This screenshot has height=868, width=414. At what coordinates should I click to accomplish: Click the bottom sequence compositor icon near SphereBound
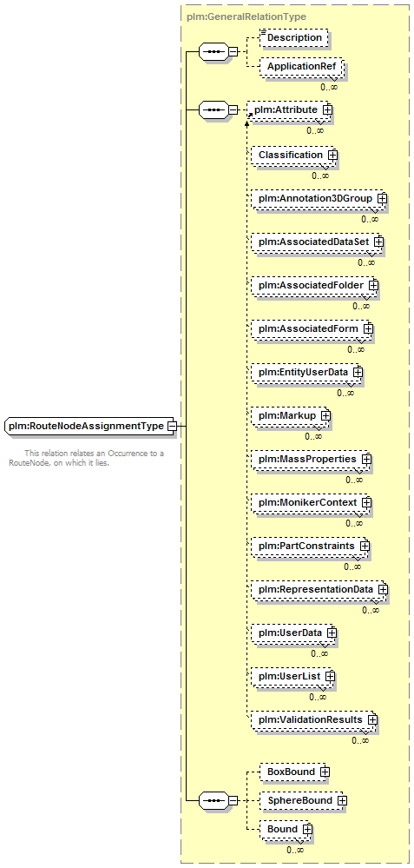213,800
